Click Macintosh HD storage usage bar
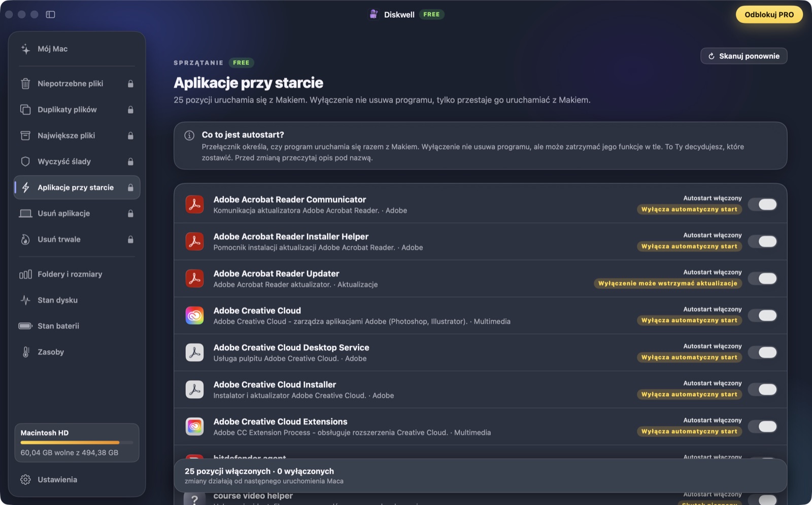The height and width of the screenshot is (505, 812). coord(77,443)
